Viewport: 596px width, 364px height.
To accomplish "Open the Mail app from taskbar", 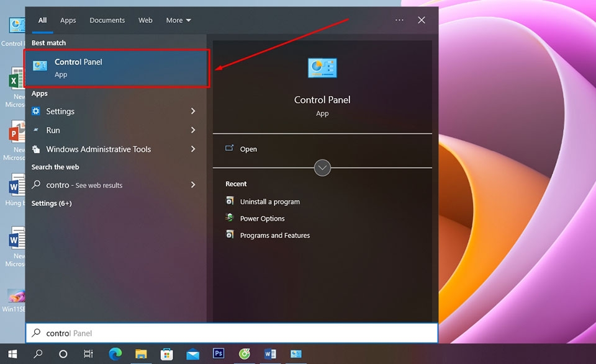I will click(x=192, y=355).
